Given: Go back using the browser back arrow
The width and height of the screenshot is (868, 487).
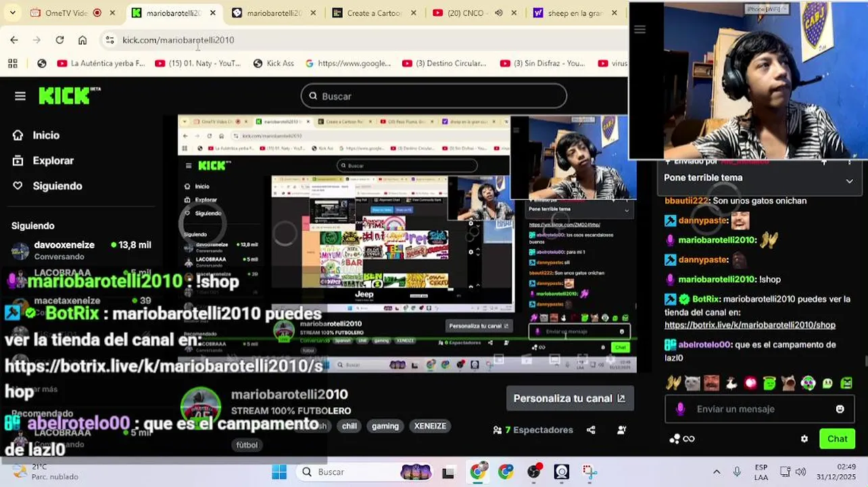Looking at the screenshot, I should pos(14,40).
